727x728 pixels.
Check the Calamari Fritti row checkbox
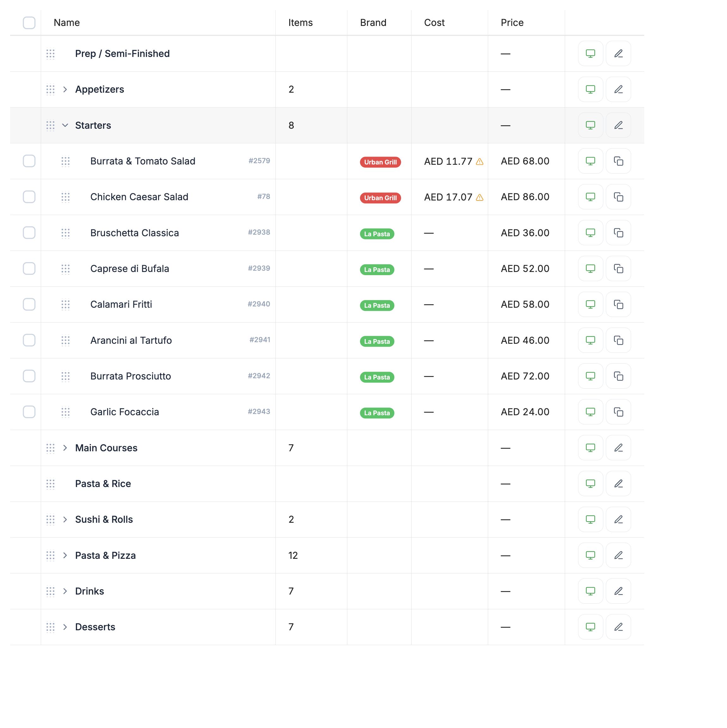29,305
